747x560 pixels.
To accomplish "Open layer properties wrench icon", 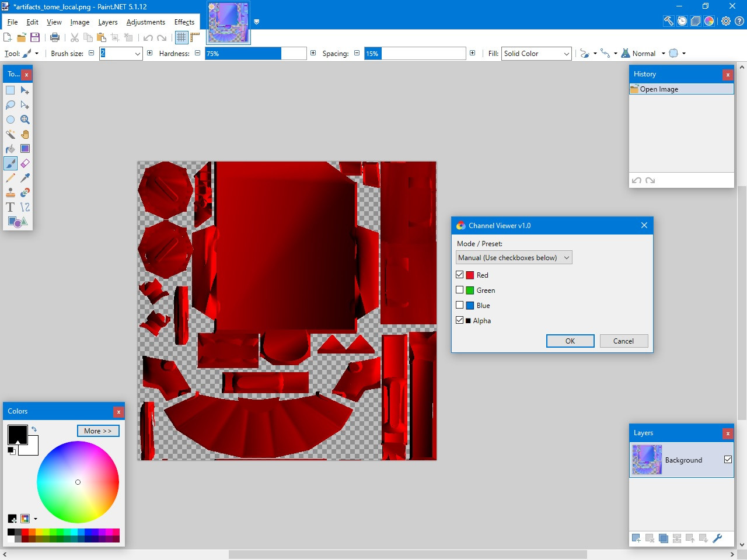I will (x=717, y=538).
